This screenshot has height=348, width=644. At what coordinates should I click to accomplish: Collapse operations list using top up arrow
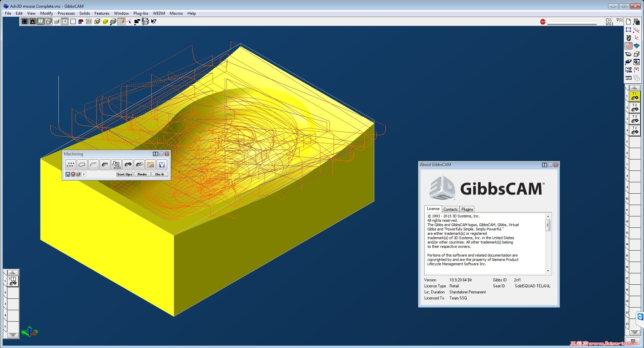[x=634, y=88]
